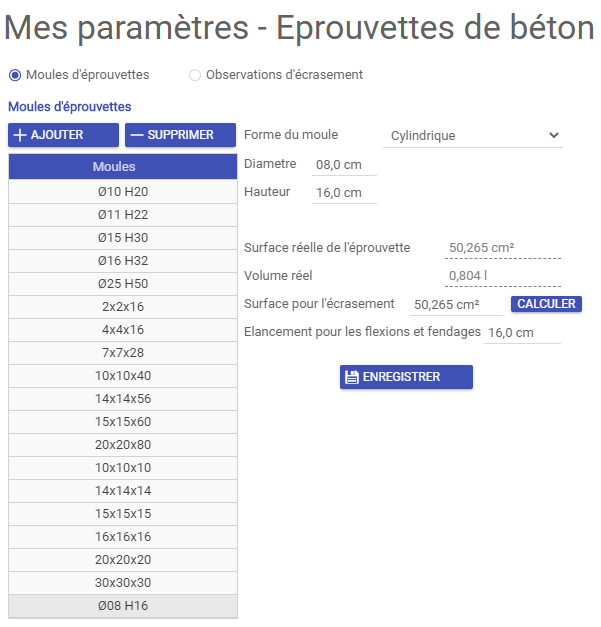
Task: Select Moules d'éprouvettes radio button
Action: 15,75
